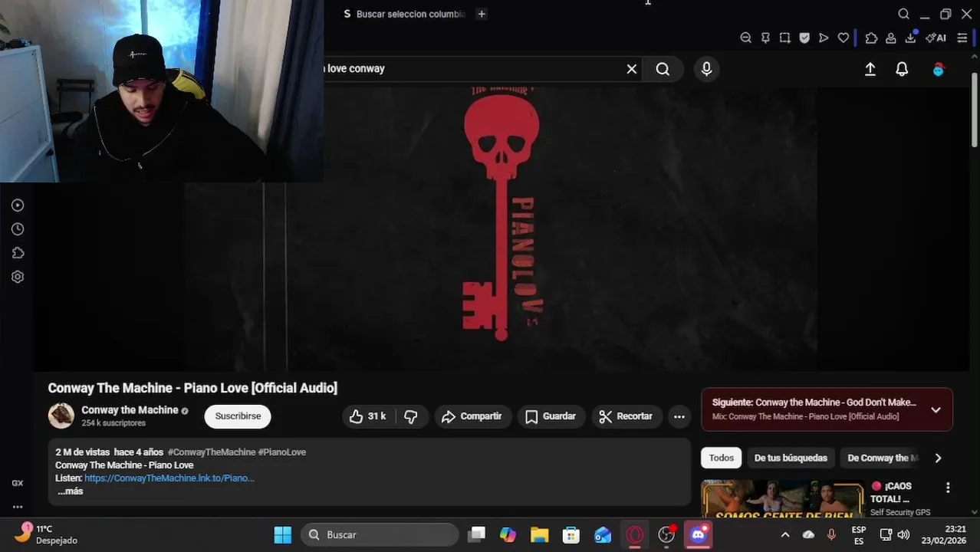The height and width of the screenshot is (552, 980).
Task: Open more actions three-dot menu under video
Action: (x=679, y=416)
